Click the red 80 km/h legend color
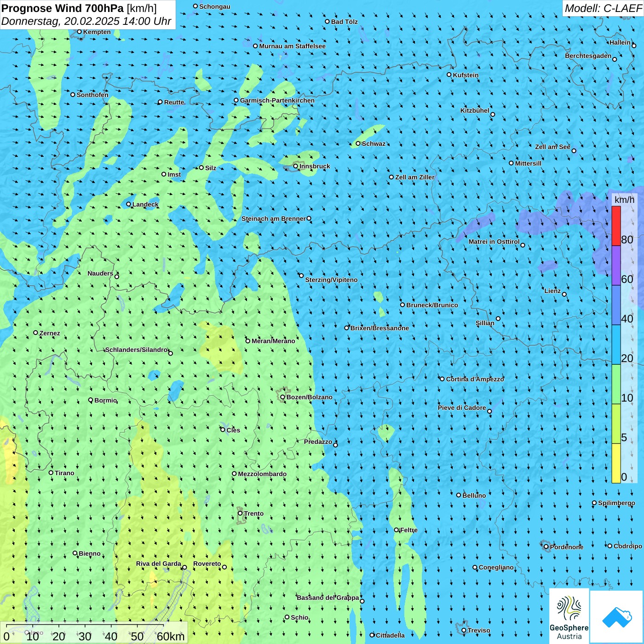The width and height of the screenshot is (644, 644). [616, 226]
